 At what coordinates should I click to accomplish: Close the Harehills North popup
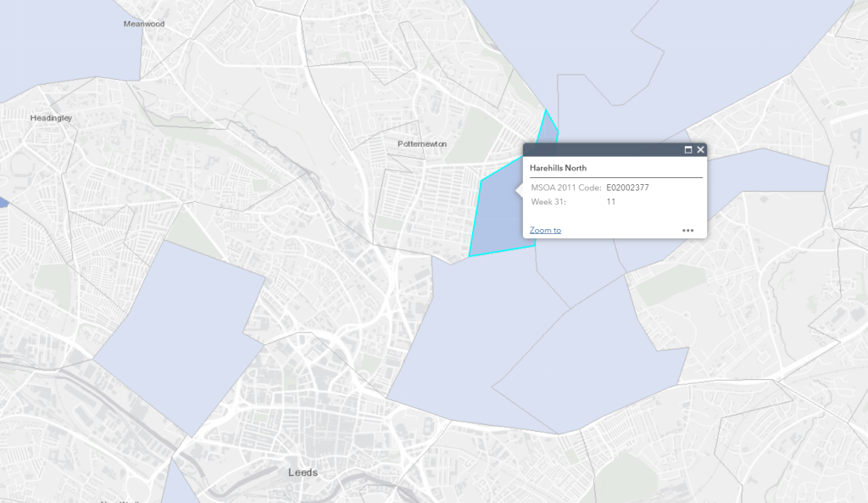pyautogui.click(x=700, y=150)
